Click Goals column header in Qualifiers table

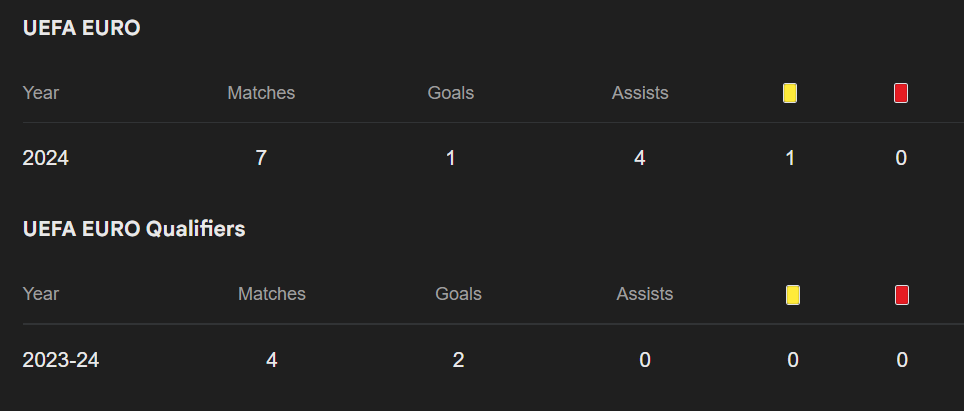click(x=458, y=294)
